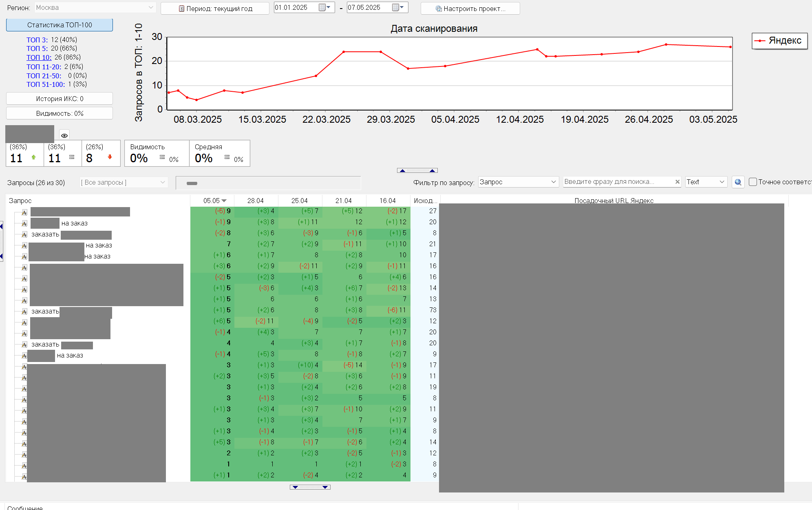Image resolution: width=812 pixels, height=510 pixels.
Task: Click the cell (+6) 7 in column 21.04
Action: [x=344, y=288]
